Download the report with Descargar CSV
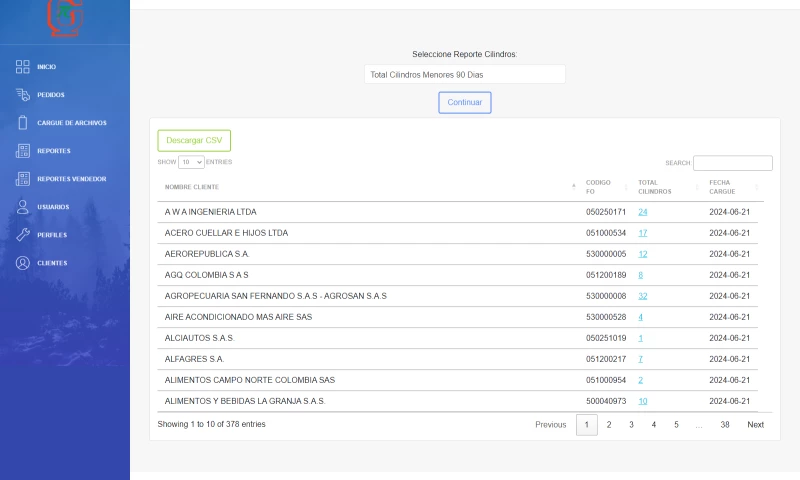This screenshot has height=480, width=800. coord(194,141)
